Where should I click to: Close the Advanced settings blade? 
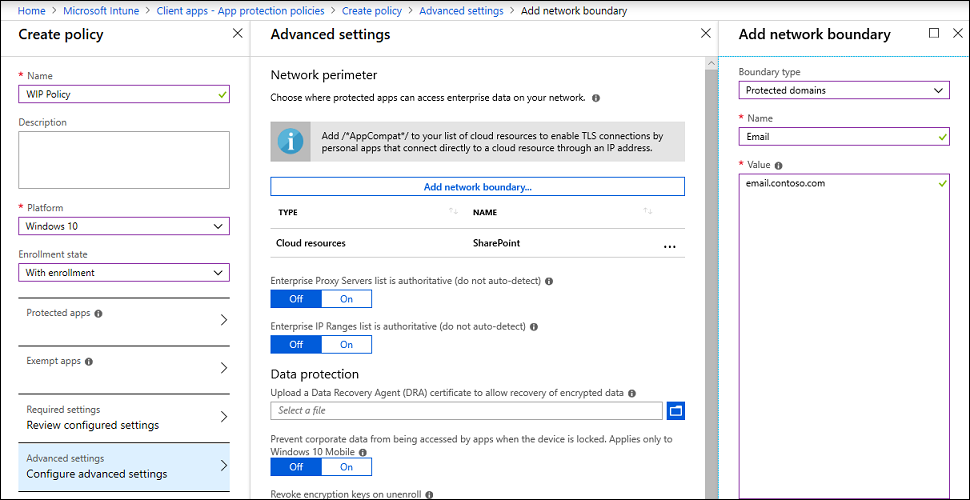coord(705,33)
